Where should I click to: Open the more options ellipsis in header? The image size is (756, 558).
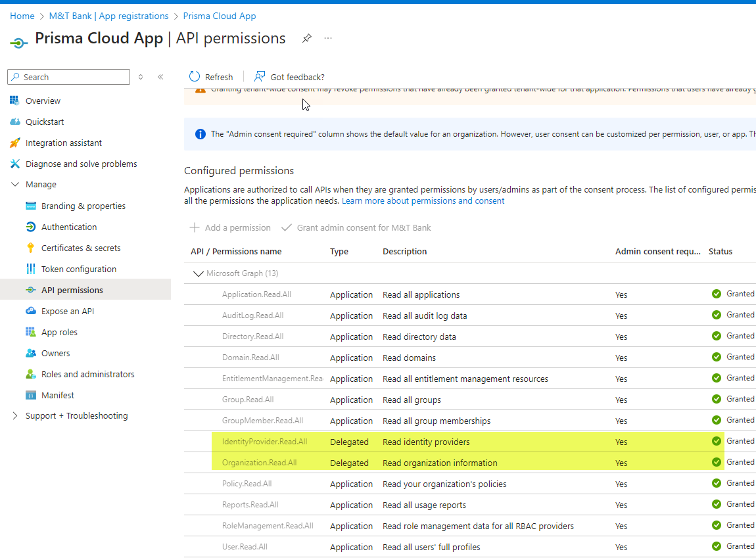328,39
